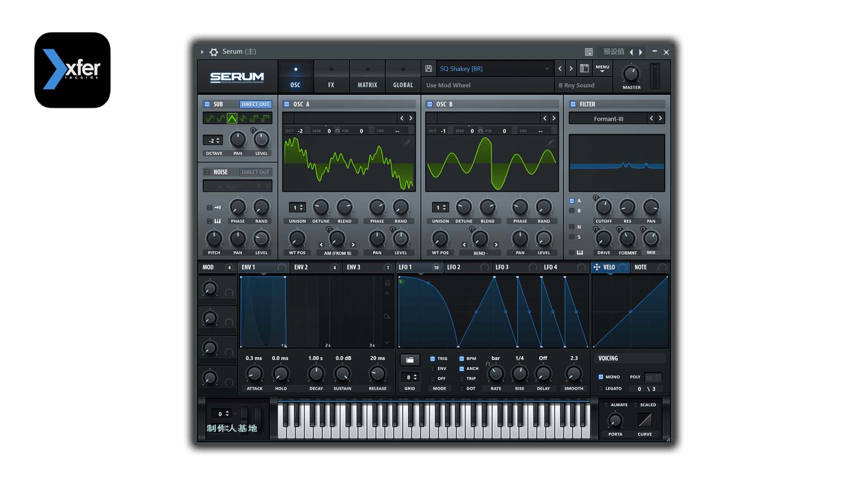
Task: Select the square waveform at SUB's end
Action: click(x=266, y=118)
